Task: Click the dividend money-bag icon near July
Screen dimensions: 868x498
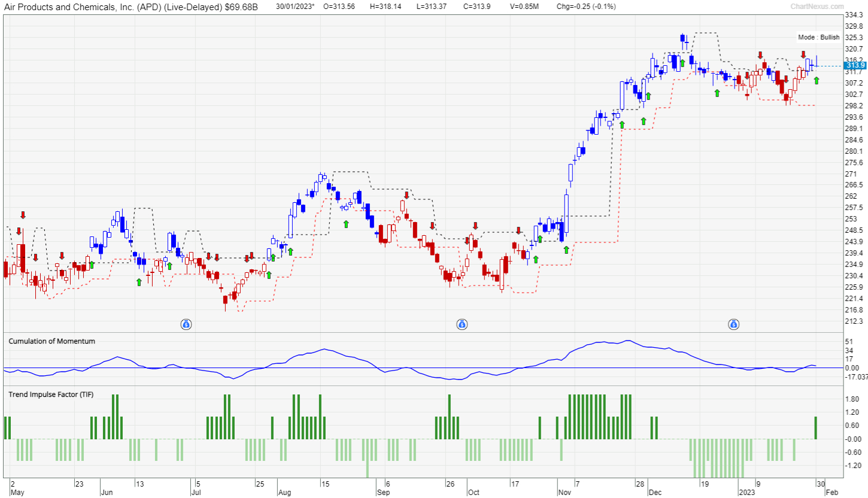Action: (x=186, y=324)
